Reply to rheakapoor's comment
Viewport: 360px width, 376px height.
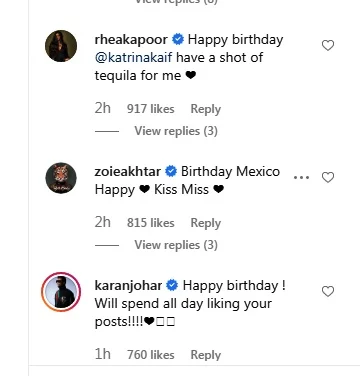click(206, 109)
